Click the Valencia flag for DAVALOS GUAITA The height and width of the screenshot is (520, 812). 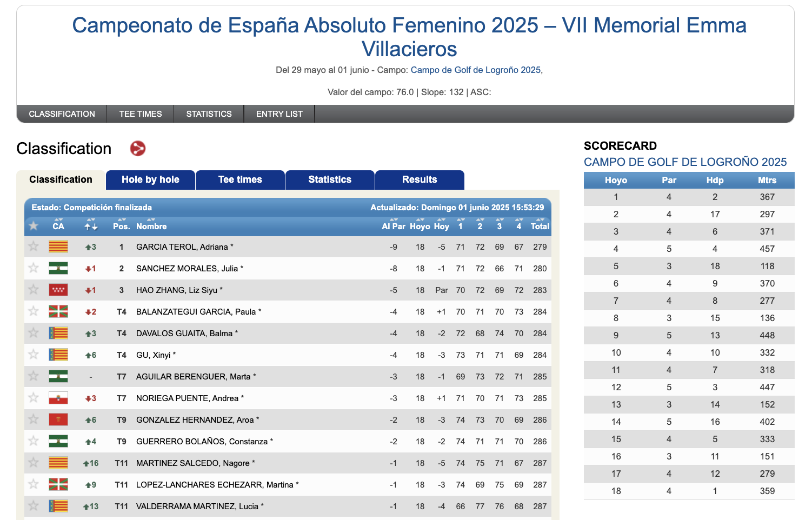[58, 333]
